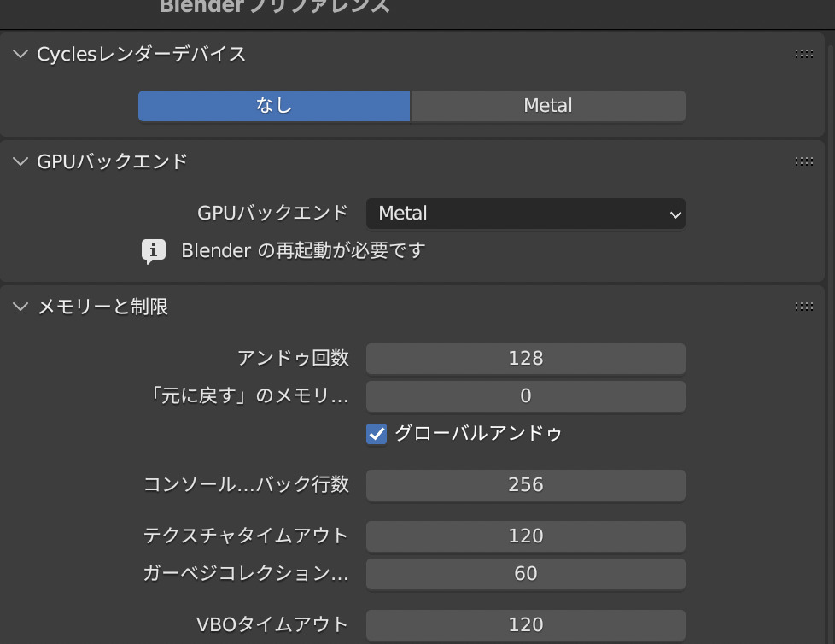Click the コンソール…バック行数 field showing 256
The height and width of the screenshot is (644, 835).
click(526, 485)
